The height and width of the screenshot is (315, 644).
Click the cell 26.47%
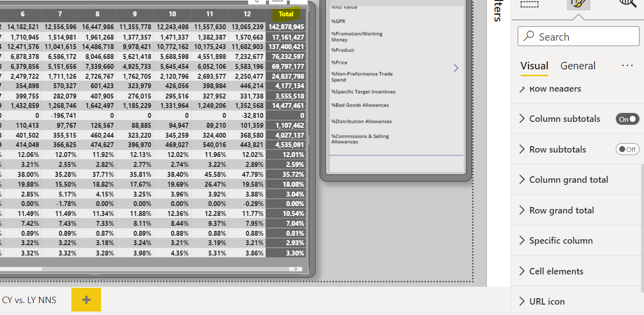[x=210, y=184]
